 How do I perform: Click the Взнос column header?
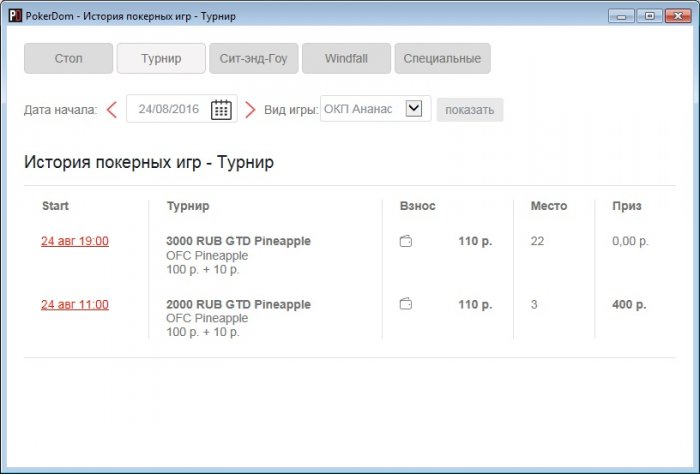coord(417,206)
